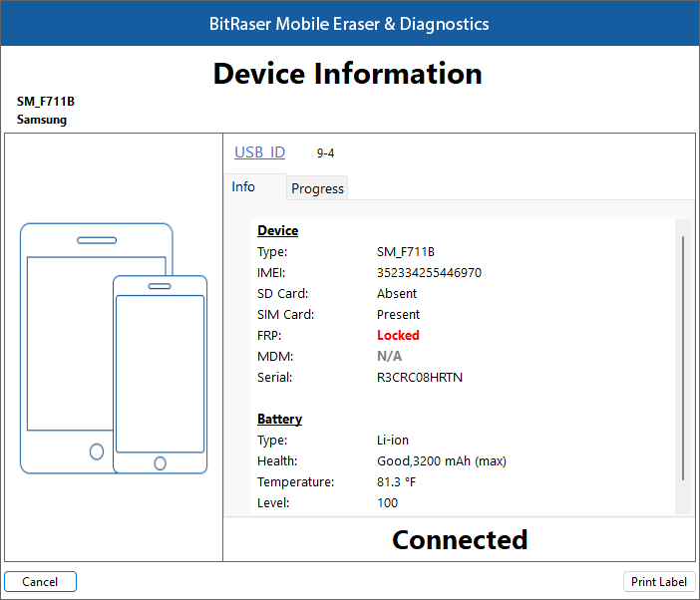Image resolution: width=700 pixels, height=600 pixels.
Task: Click the info panel vertical scrollbar
Action: point(683,358)
